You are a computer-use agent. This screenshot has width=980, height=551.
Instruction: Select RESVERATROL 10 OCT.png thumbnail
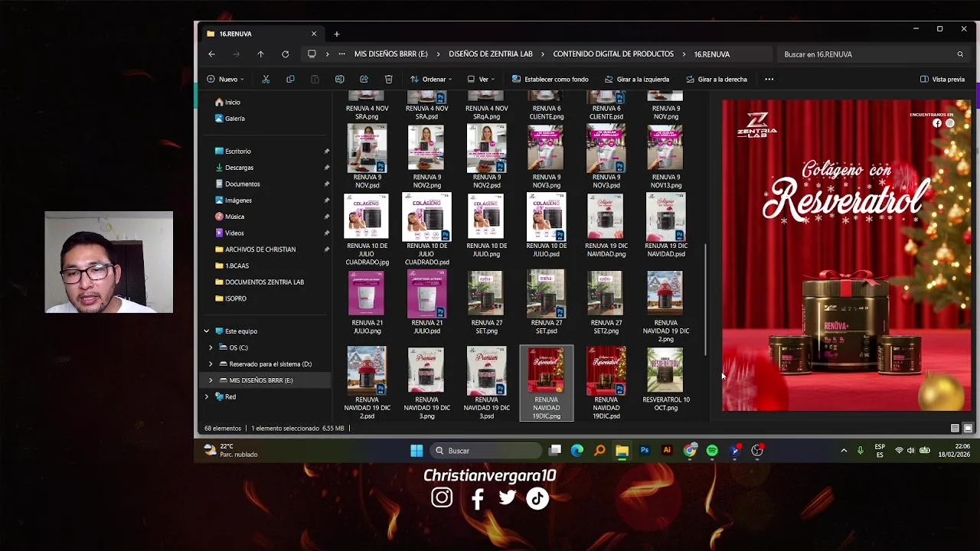point(665,370)
